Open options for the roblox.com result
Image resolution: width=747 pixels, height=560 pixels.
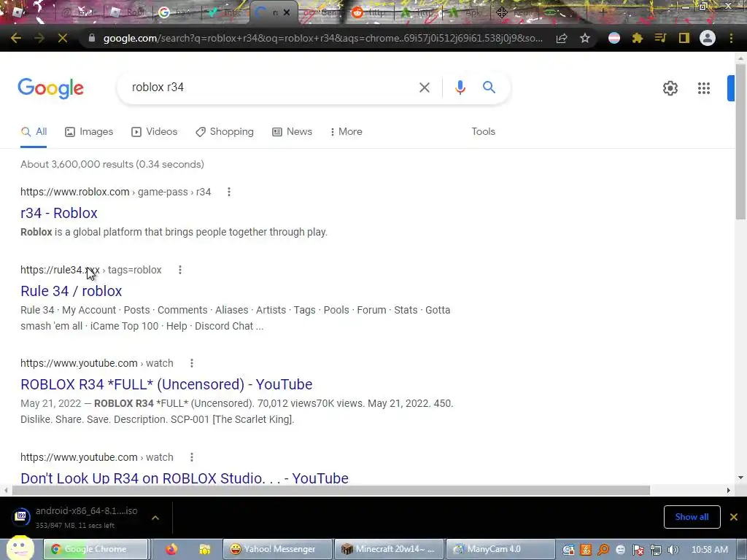229,192
